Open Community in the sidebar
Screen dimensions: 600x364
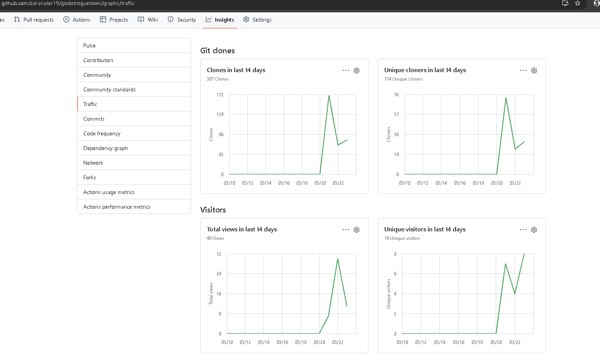[134, 75]
